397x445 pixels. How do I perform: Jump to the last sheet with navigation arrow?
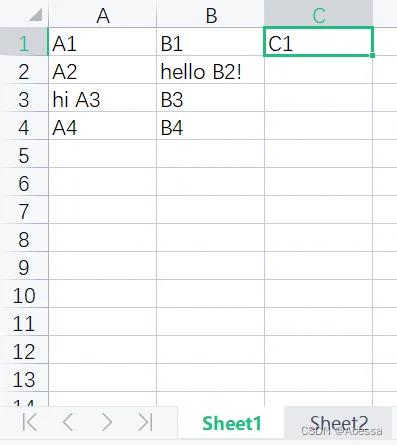pyautogui.click(x=145, y=422)
